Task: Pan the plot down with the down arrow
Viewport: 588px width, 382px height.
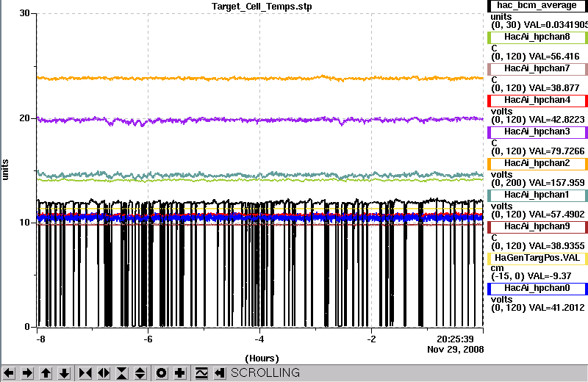Action: click(64, 373)
